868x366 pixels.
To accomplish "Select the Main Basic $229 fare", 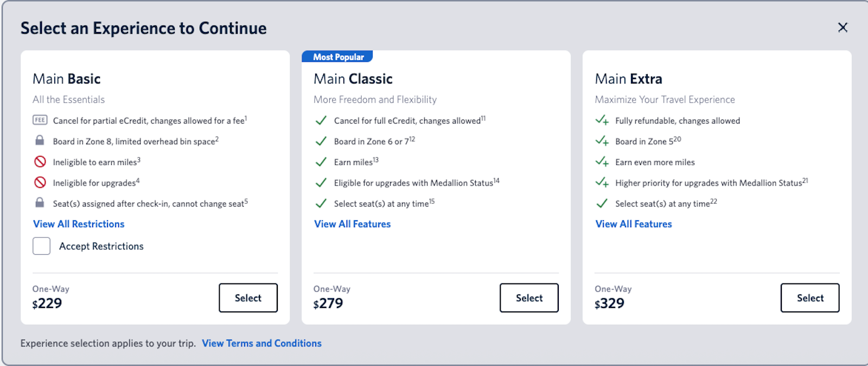I will 248,298.
